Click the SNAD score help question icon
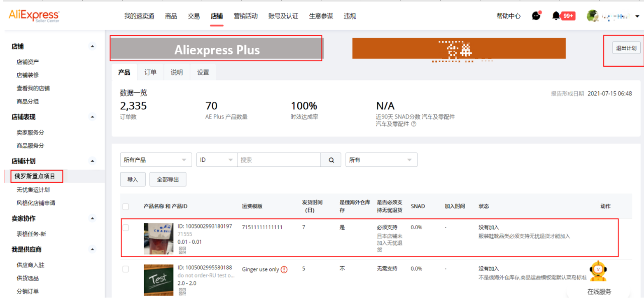The image size is (644, 303). pos(413,124)
